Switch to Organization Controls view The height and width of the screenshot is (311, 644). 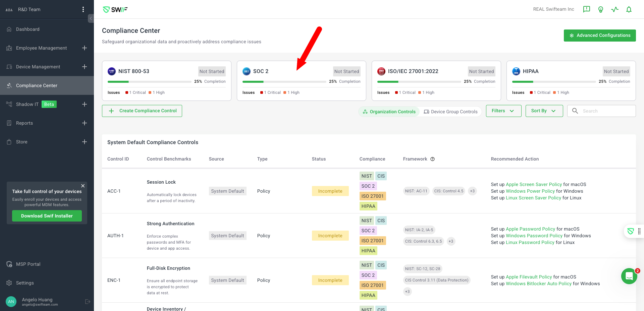(389, 112)
